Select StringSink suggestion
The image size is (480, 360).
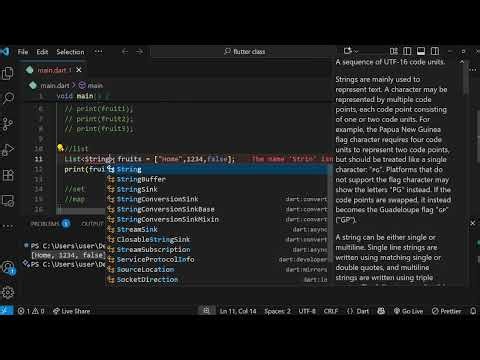[217, 189]
